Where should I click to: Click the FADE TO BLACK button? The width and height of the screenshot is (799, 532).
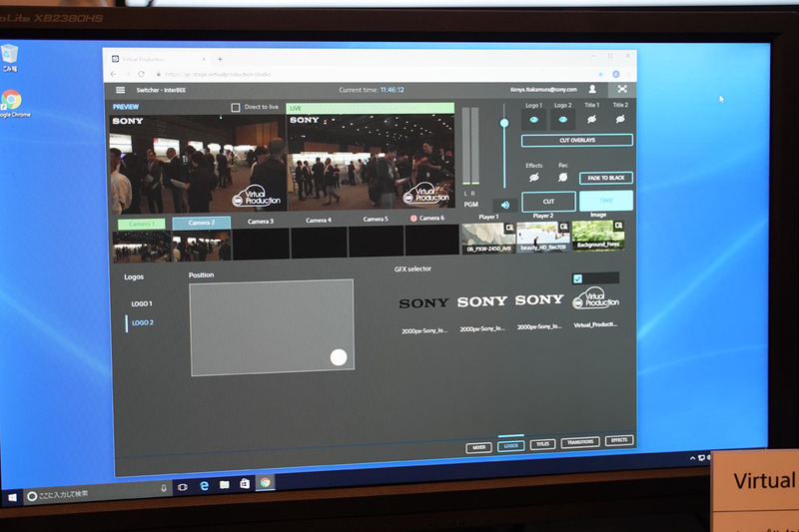[x=606, y=178]
